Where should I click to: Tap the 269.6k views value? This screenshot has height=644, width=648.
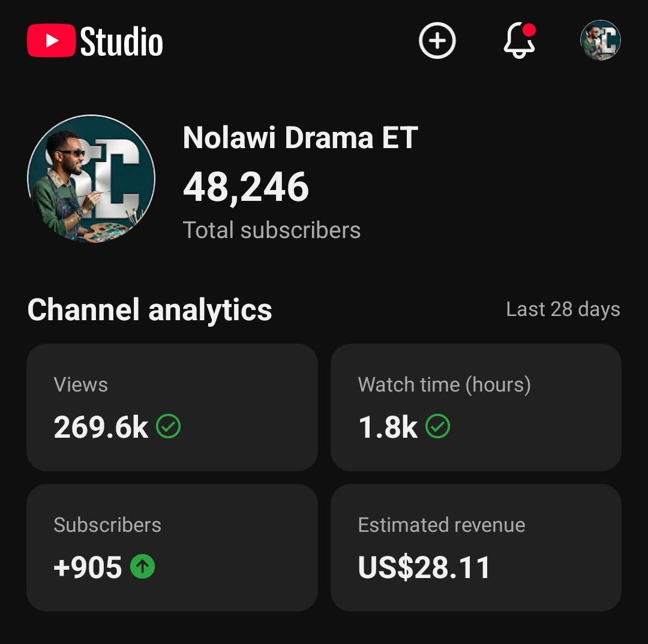point(101,427)
